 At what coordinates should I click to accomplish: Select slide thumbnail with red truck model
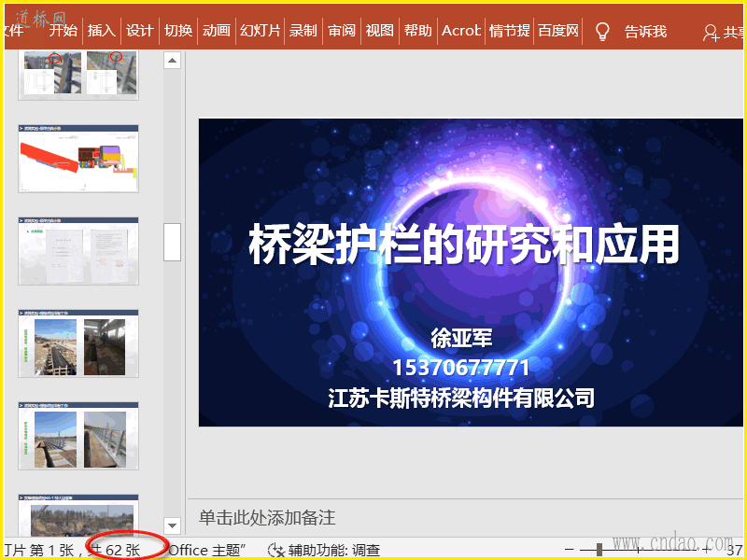(x=78, y=159)
